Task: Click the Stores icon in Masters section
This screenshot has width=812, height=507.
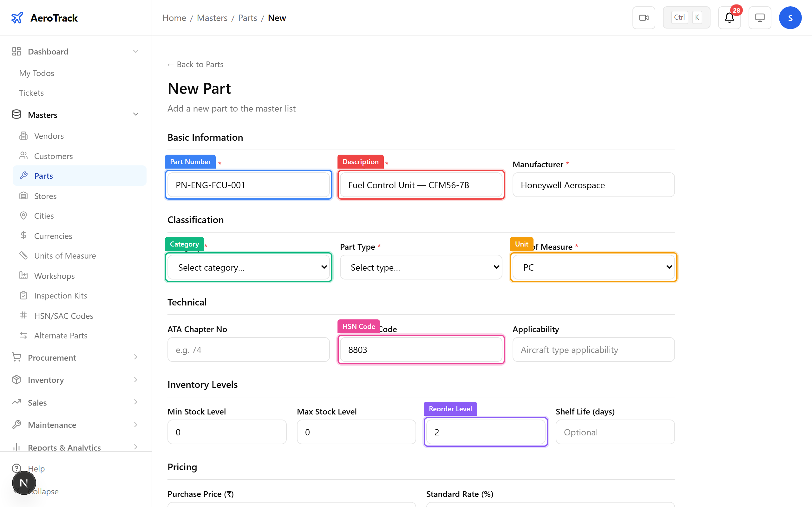Action: pos(23,196)
